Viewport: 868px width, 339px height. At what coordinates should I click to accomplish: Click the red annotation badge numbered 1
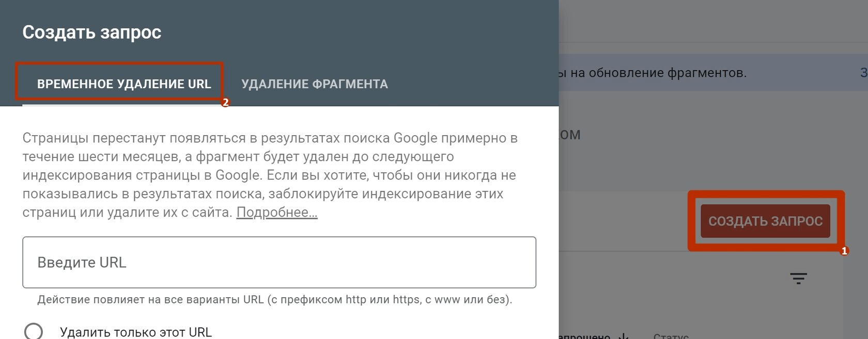point(844,251)
